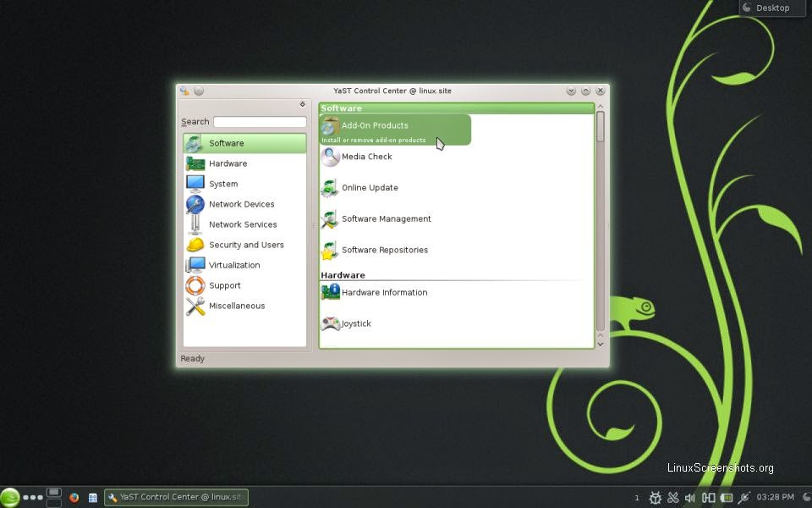812x508 pixels.
Task: Click the Support text label
Action: pos(225,285)
